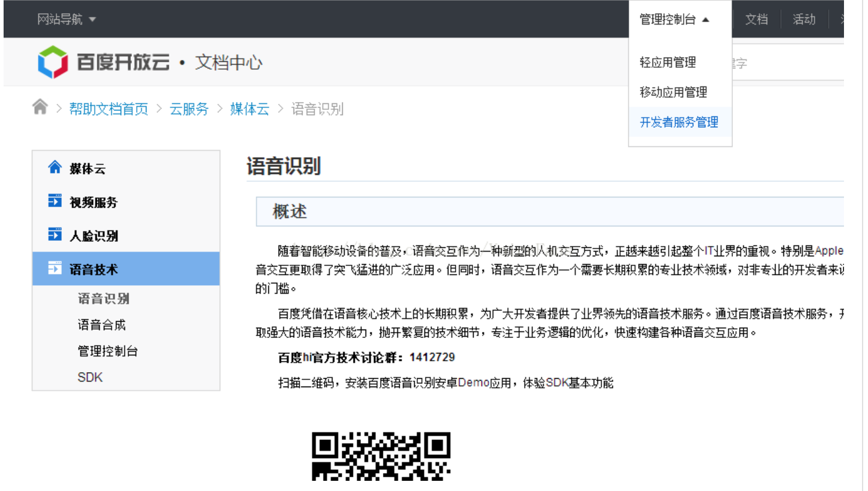This screenshot has width=868, height=491.
Task: Open SDK sidebar sub-item
Action: (90, 378)
